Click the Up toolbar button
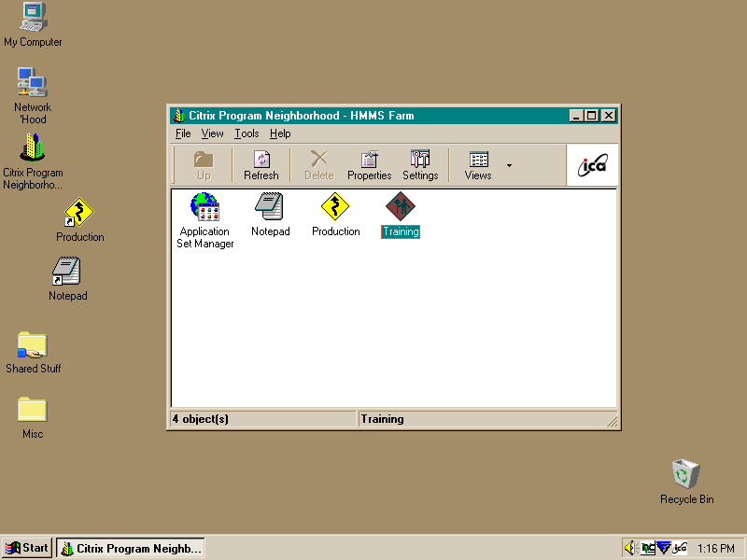 204,165
